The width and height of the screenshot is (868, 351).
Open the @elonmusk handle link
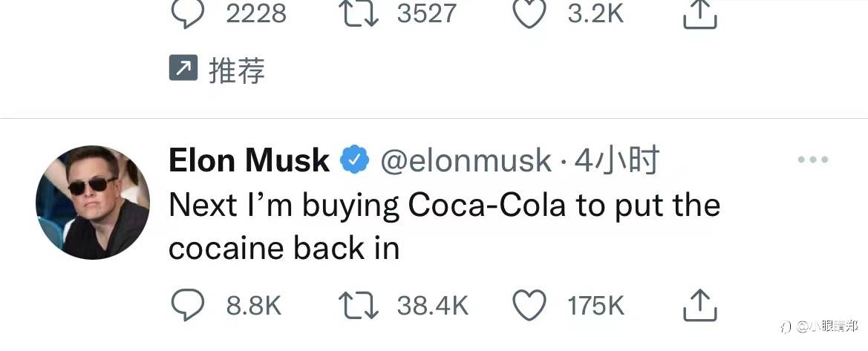point(466,160)
